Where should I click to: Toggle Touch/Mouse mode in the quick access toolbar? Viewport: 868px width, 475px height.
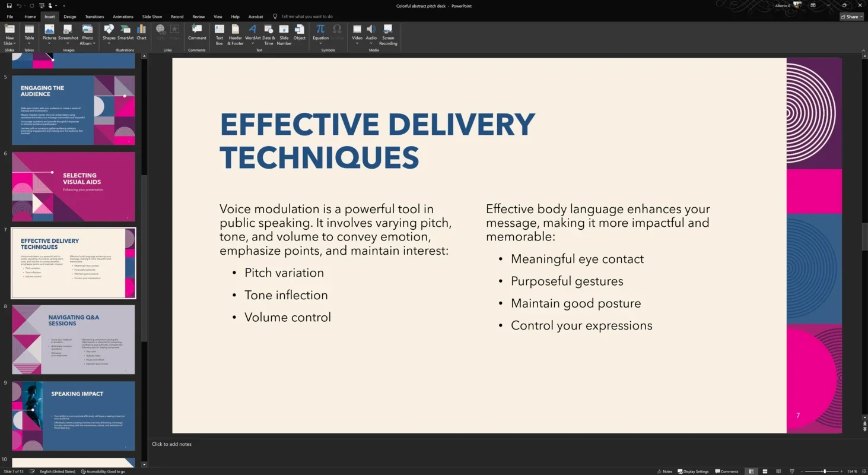point(50,5)
